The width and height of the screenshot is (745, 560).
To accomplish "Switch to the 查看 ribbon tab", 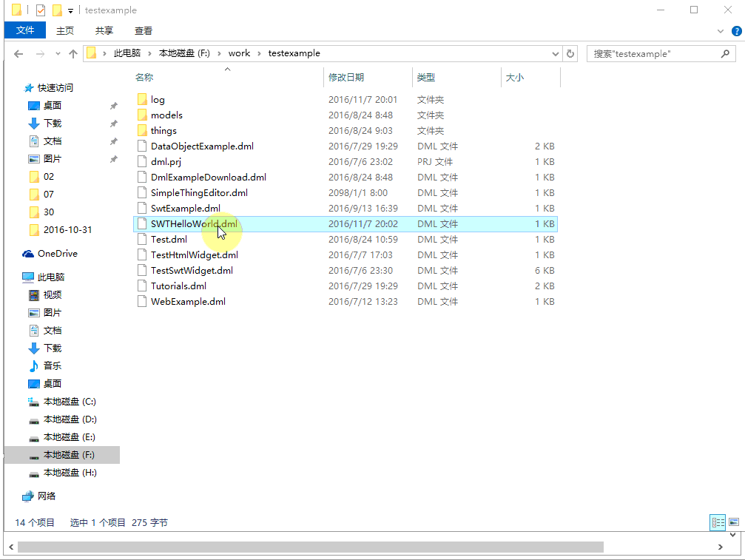I will tap(144, 30).
